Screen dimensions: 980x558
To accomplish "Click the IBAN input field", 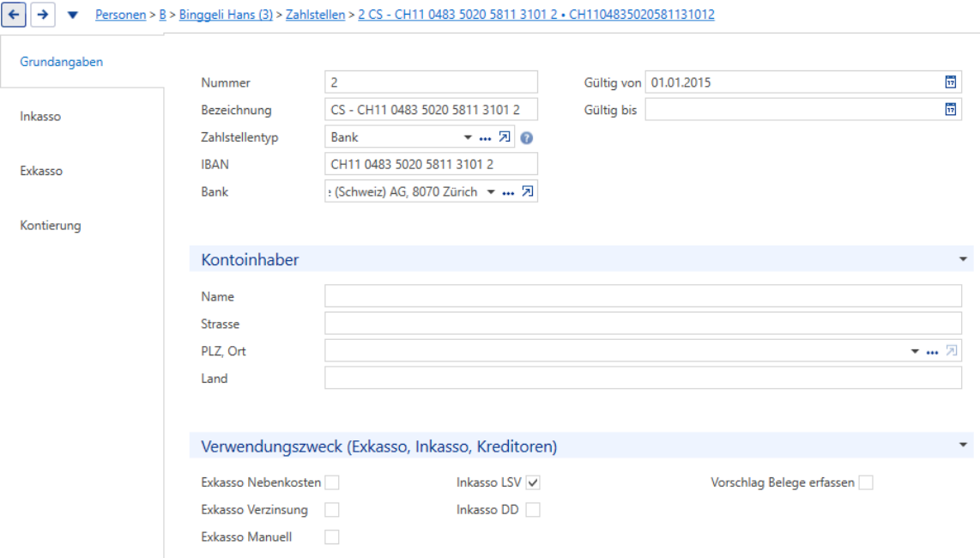I will 432,164.
